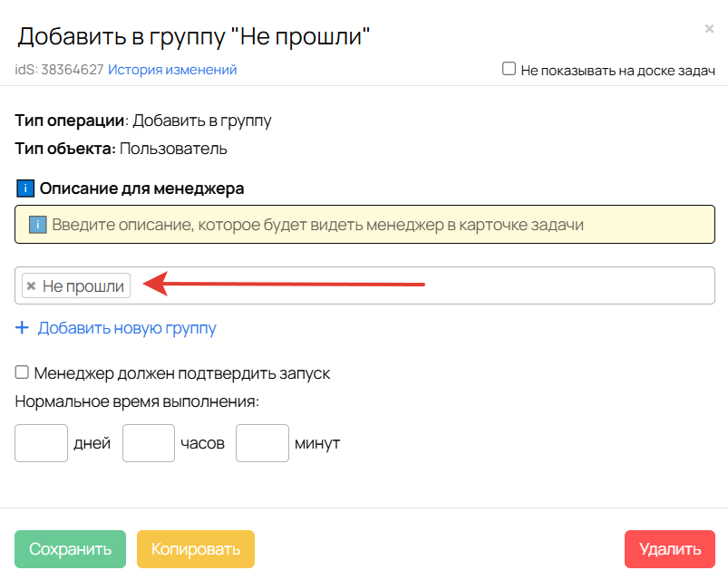Image resolution: width=728 pixels, height=580 pixels.
Task: Select the "Не прошли" group tag label
Action: tap(83, 286)
